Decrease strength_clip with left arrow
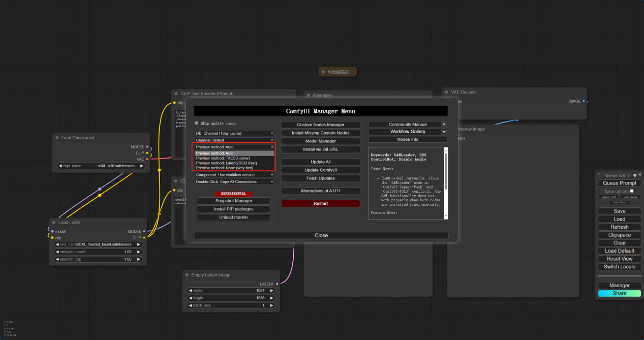This screenshot has height=340, width=644. 57,259
